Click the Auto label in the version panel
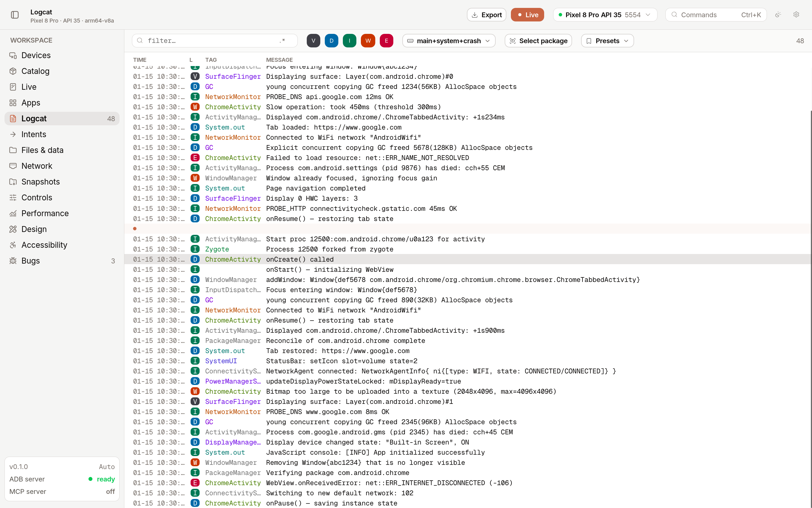The height and width of the screenshot is (508, 812). click(107, 467)
